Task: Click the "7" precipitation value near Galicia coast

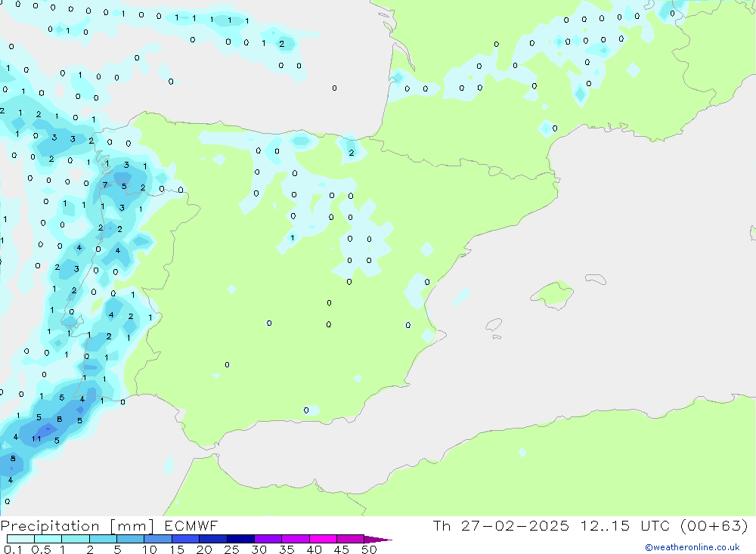Action: pos(104,184)
